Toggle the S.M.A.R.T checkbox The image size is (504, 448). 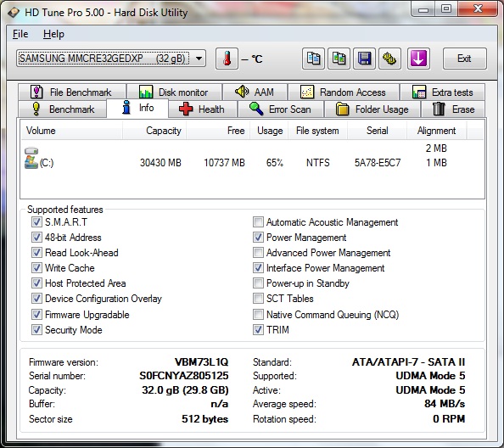point(36,221)
